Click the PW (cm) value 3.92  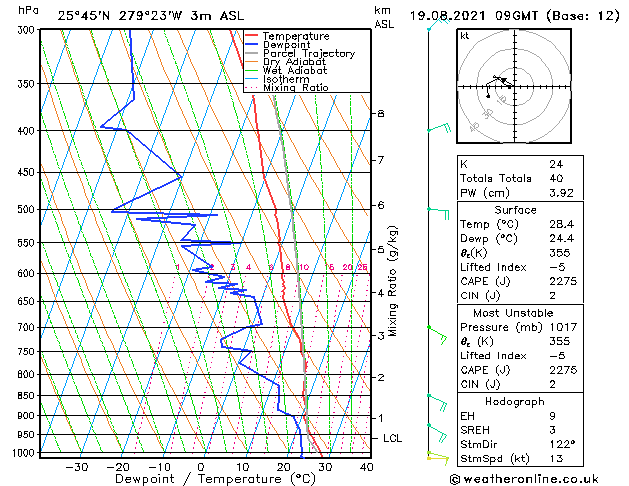point(561,193)
